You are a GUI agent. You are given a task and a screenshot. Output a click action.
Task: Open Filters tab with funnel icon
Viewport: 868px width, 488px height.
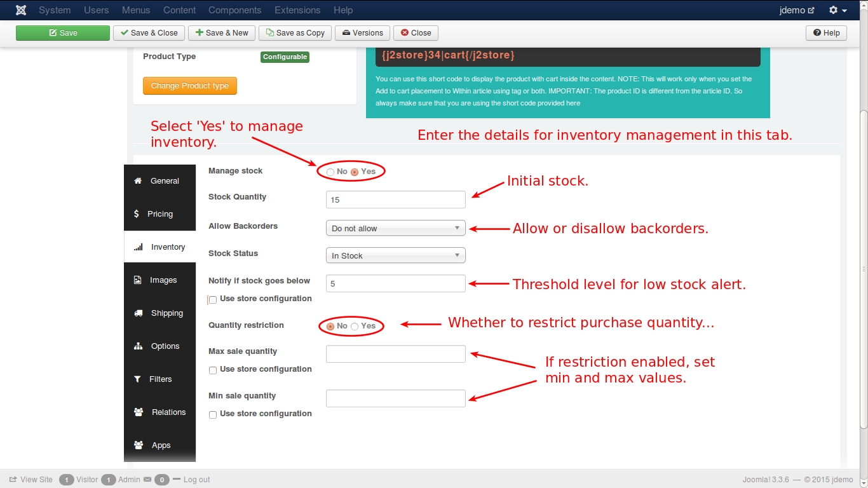point(160,379)
